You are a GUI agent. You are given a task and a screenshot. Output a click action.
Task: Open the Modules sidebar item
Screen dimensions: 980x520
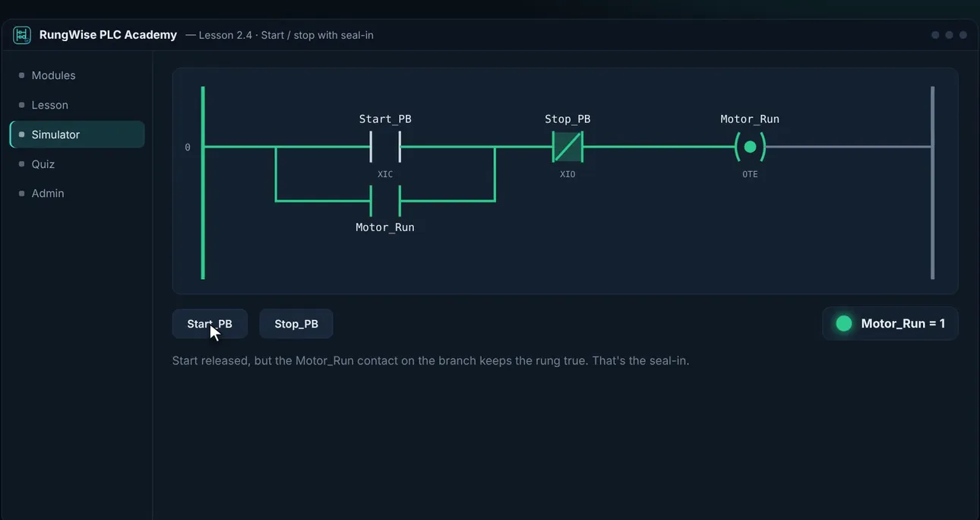(x=77, y=75)
